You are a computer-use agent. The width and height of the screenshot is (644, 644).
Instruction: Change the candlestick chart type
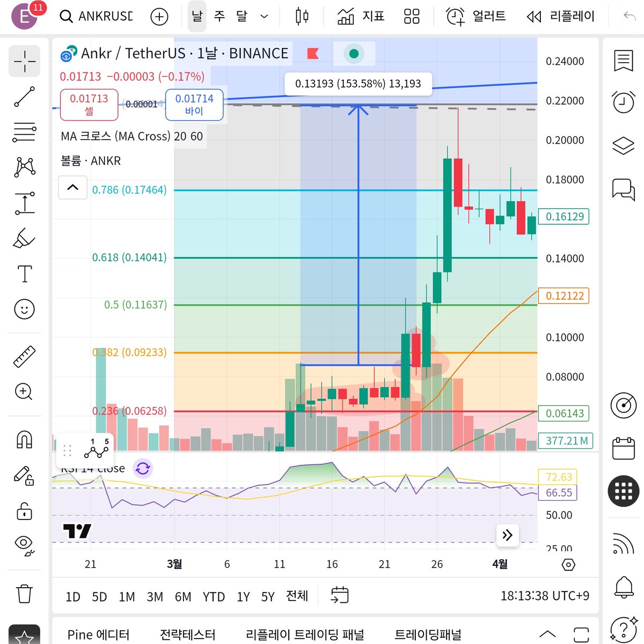(302, 17)
